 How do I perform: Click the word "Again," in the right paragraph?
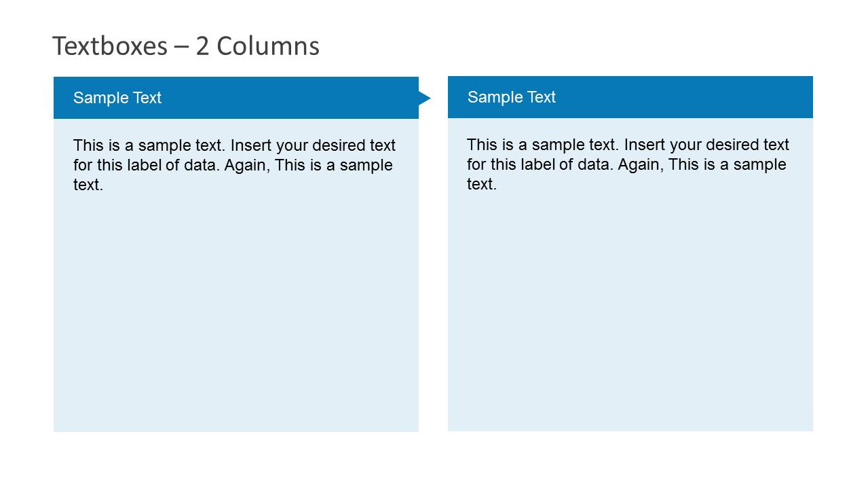click(x=640, y=165)
